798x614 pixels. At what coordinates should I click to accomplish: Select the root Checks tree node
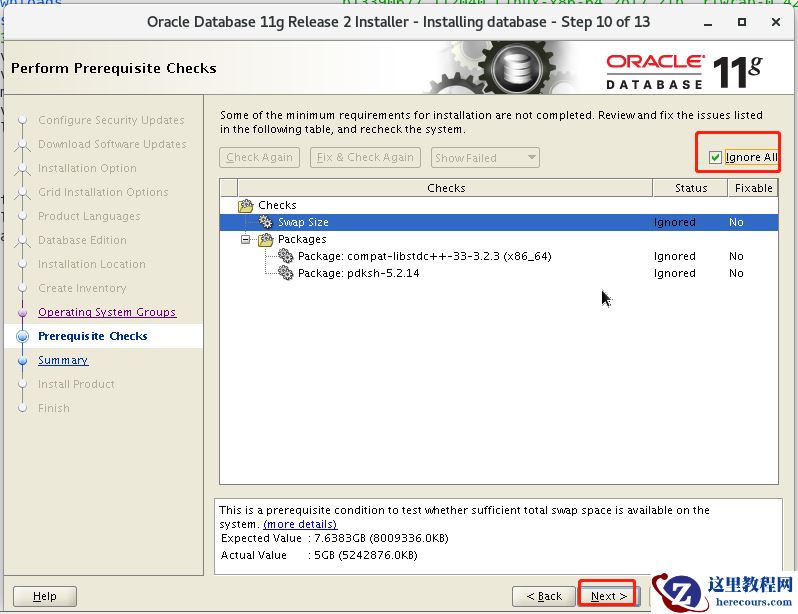(x=277, y=205)
